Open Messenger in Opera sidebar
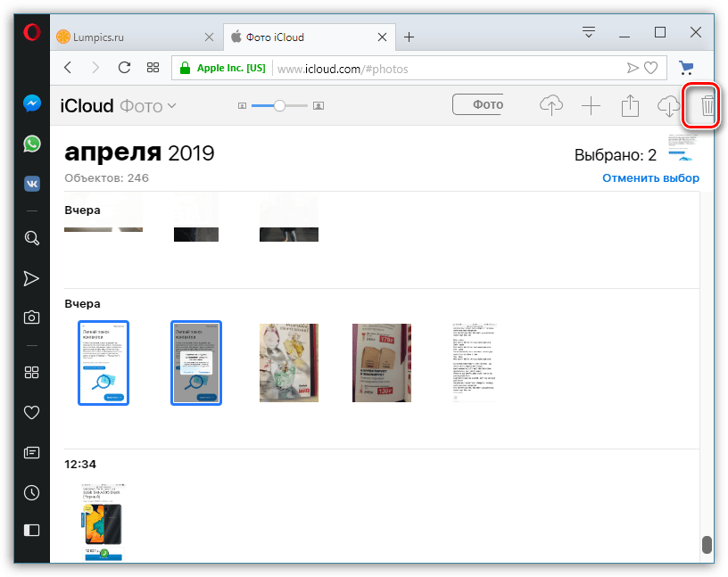728x577 pixels. pos(31,103)
